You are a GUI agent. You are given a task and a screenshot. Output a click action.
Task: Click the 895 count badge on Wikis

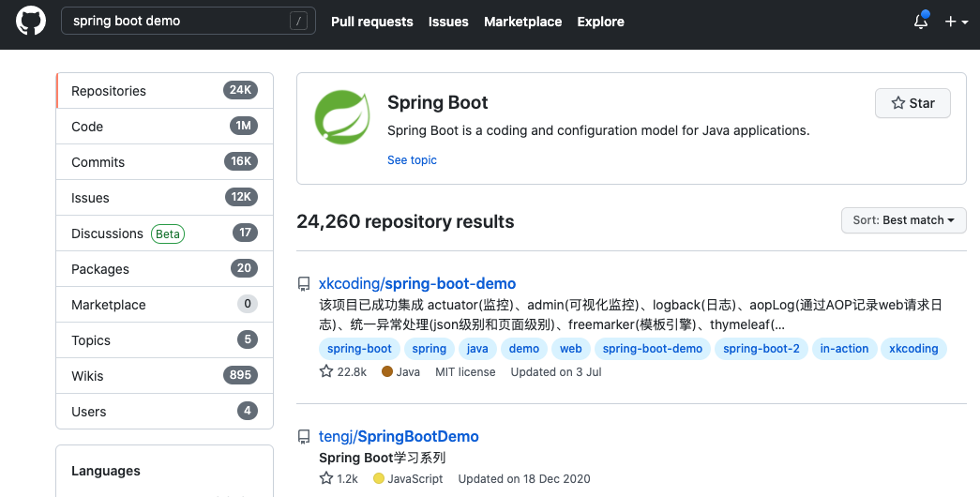click(x=241, y=375)
